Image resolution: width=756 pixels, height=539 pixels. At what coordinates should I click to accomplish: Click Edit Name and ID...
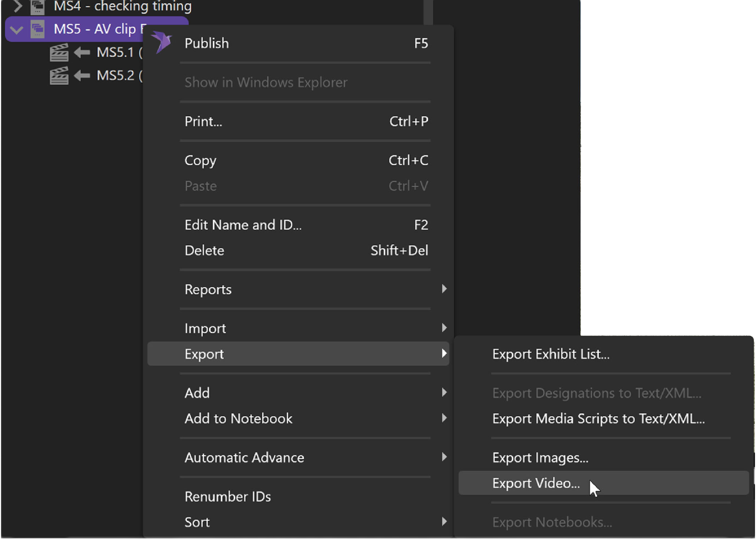tap(243, 225)
